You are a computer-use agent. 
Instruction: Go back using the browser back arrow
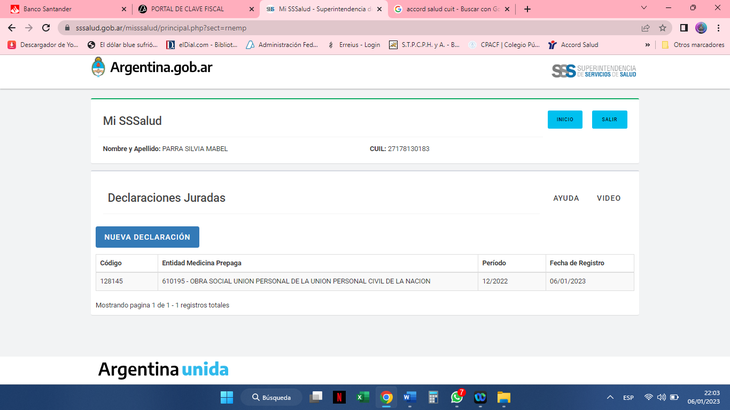tap(11, 28)
